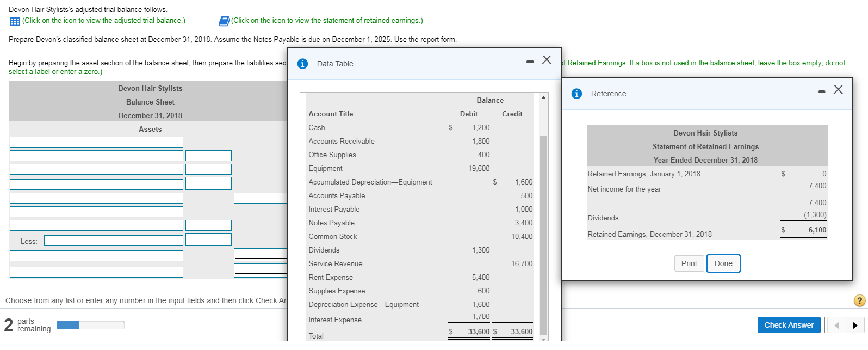
Task: Click the Reference info icon
Action: click(576, 94)
